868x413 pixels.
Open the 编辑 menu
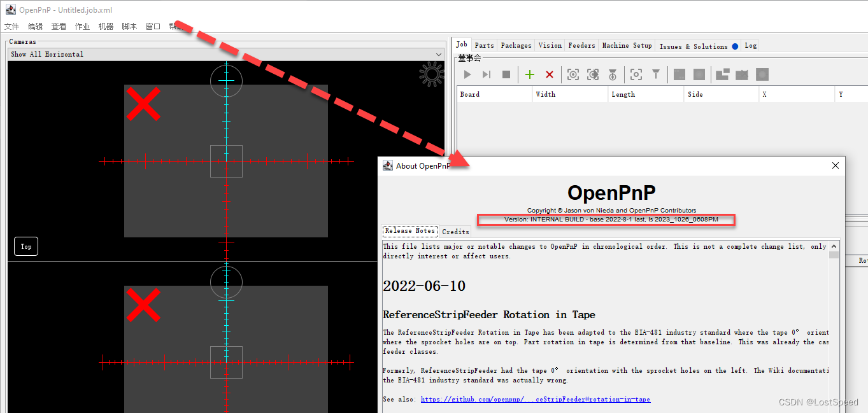(x=36, y=27)
